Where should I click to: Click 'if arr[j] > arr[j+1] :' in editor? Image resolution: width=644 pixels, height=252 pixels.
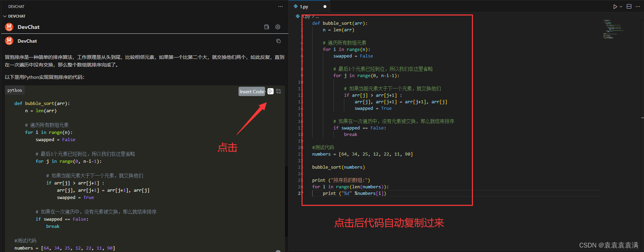tap(373, 95)
